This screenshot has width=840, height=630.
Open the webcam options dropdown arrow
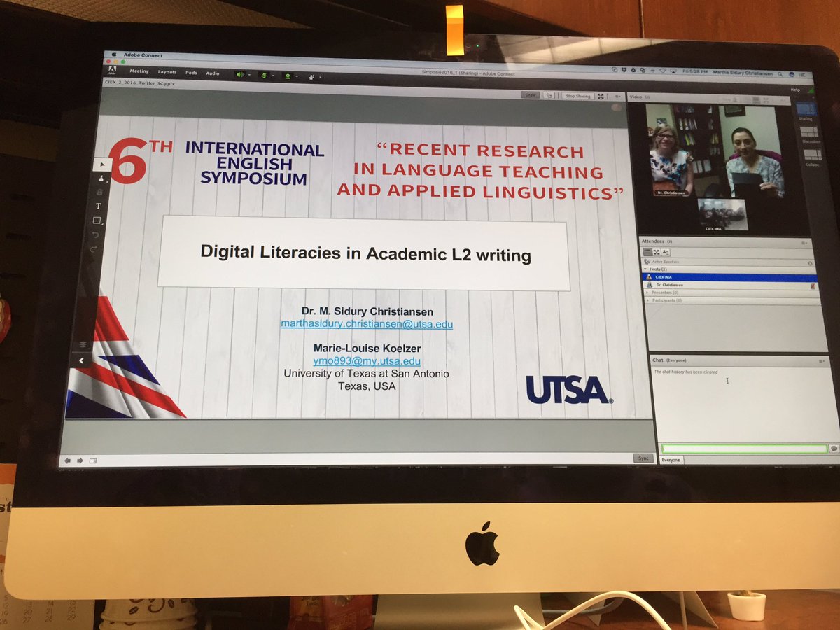(297, 76)
